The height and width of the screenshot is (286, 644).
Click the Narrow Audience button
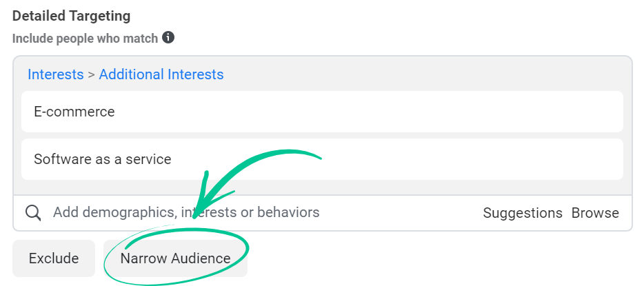click(x=175, y=258)
